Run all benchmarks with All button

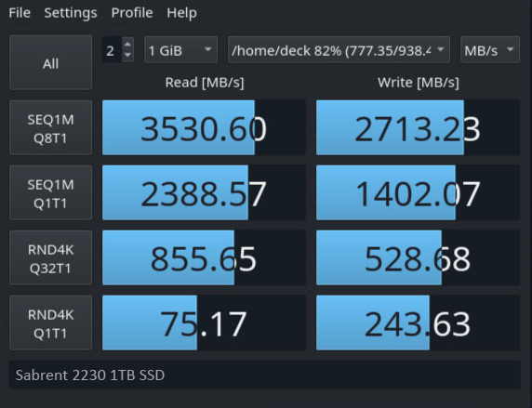(50, 63)
